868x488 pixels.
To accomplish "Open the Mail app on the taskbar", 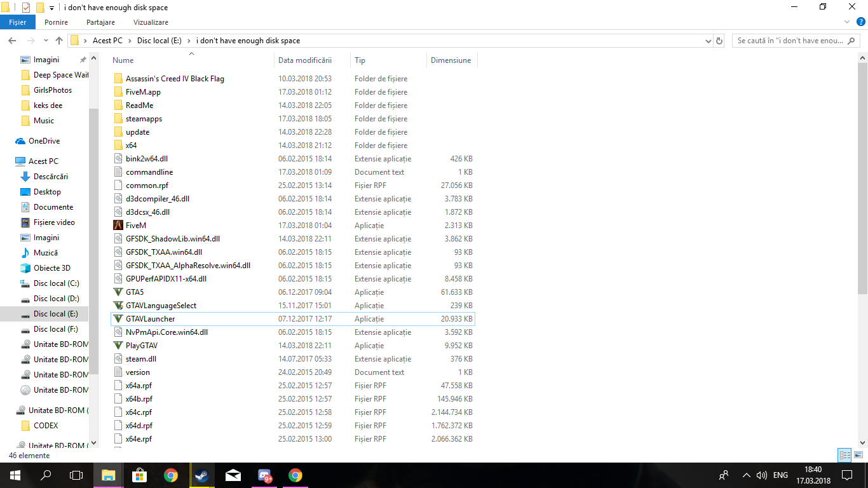I will click(233, 475).
